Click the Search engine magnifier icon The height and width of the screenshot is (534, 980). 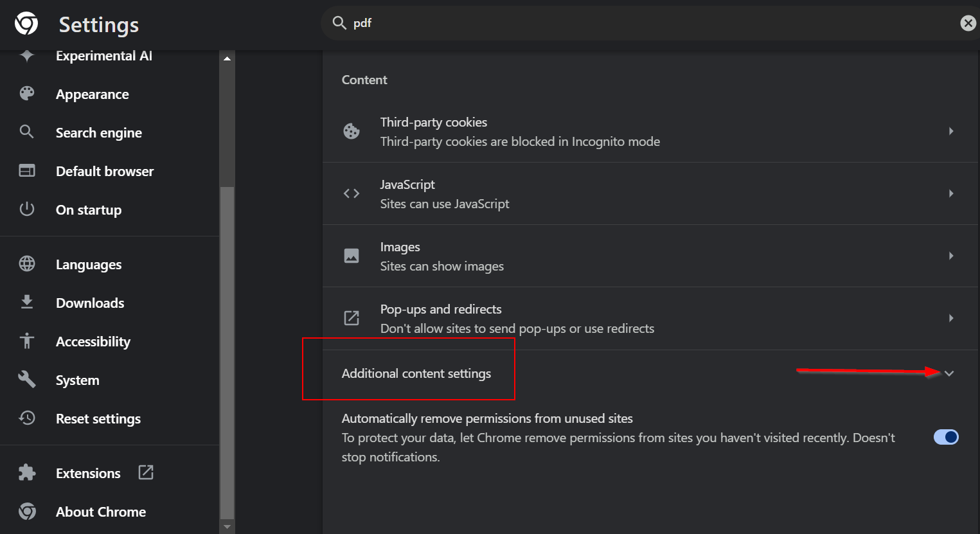point(27,132)
